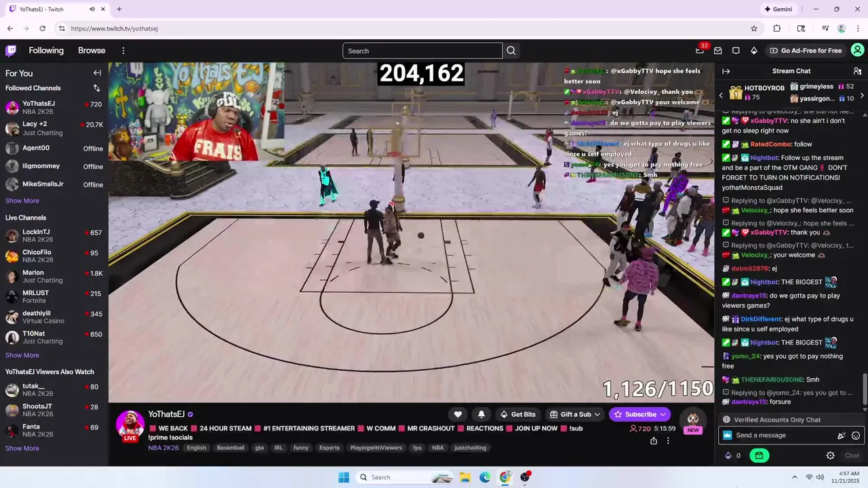The image size is (868, 488).
Task: Open the user profile avatar menu
Action: tap(858, 50)
